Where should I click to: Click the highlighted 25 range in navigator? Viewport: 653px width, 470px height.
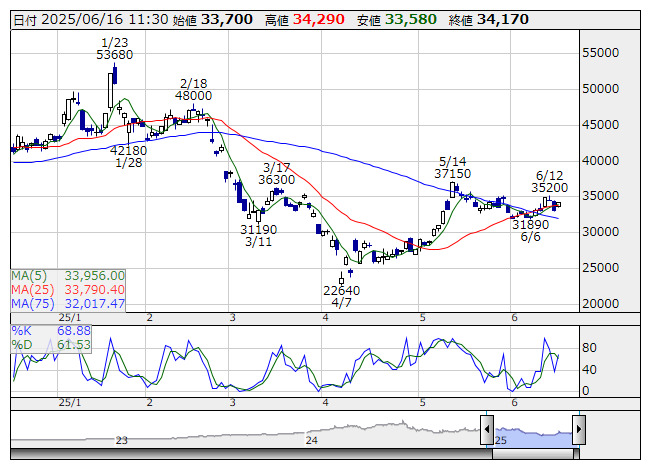point(533,437)
